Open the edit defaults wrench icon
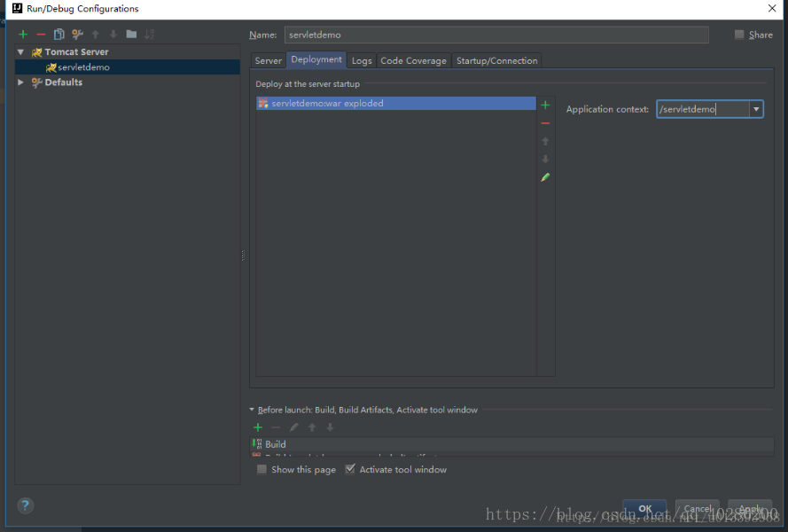 pyautogui.click(x=77, y=35)
